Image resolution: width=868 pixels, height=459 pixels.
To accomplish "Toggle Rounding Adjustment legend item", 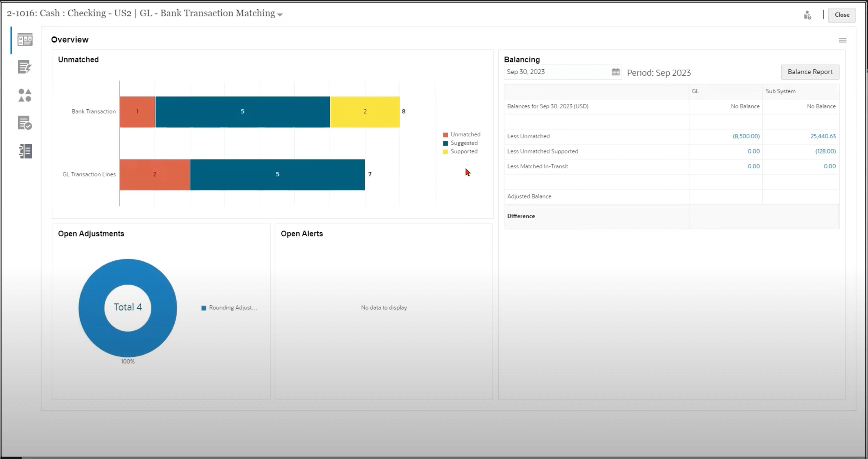I will tap(232, 308).
